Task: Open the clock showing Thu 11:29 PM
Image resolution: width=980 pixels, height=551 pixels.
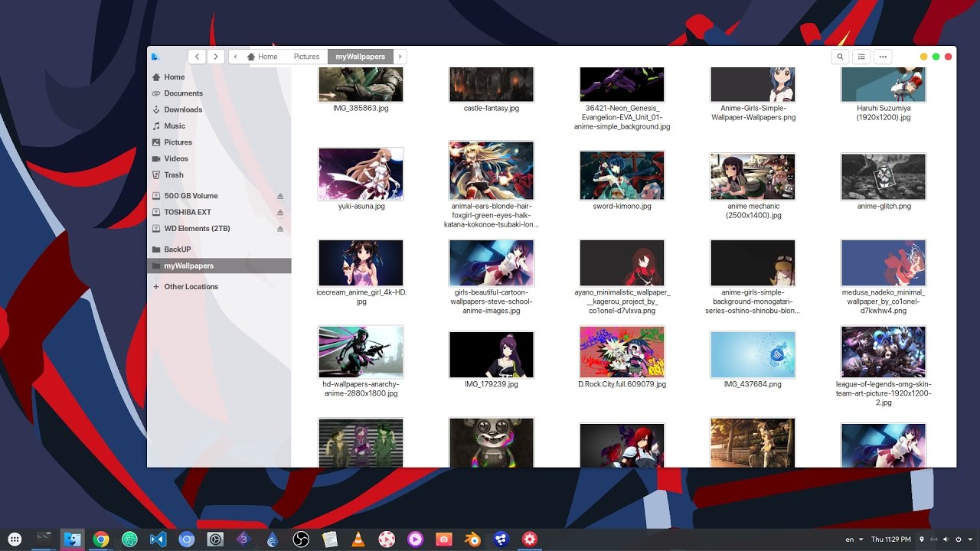Action: [x=890, y=540]
